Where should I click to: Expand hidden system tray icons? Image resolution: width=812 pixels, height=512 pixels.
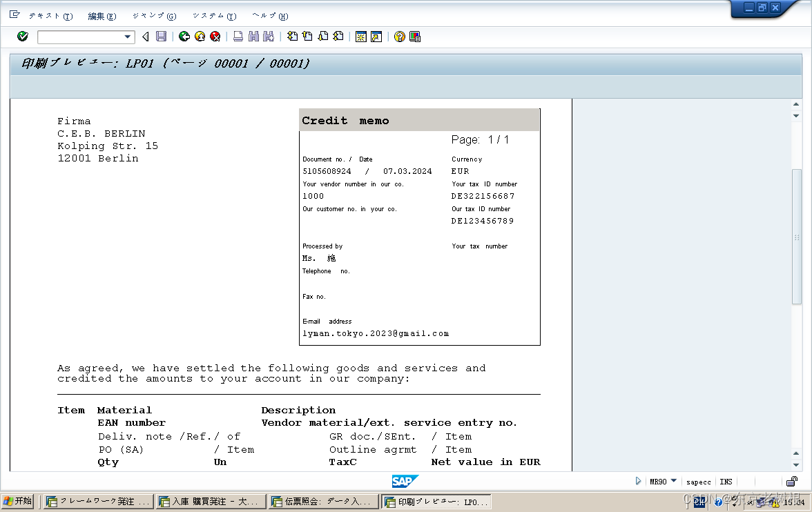750,504
